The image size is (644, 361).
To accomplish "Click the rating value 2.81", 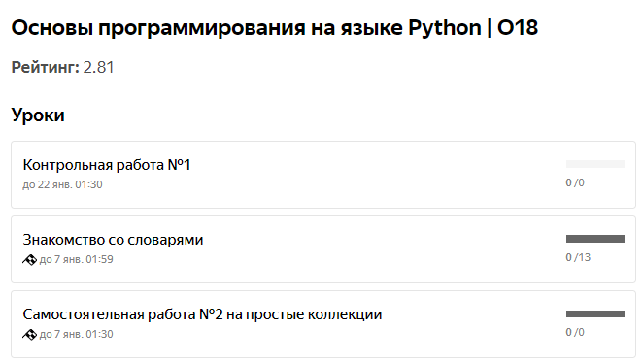I will (x=98, y=68).
